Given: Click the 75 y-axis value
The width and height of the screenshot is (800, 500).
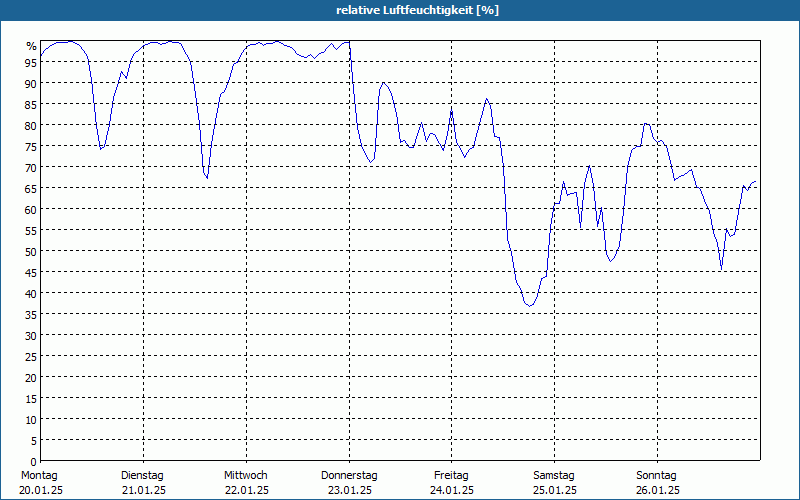Looking at the screenshot, I should coord(32,146).
